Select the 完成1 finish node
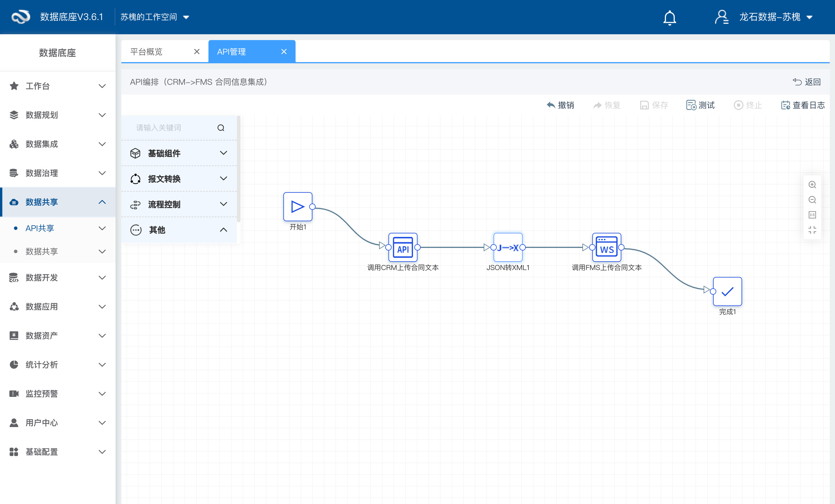Image resolution: width=835 pixels, height=504 pixels. (727, 291)
